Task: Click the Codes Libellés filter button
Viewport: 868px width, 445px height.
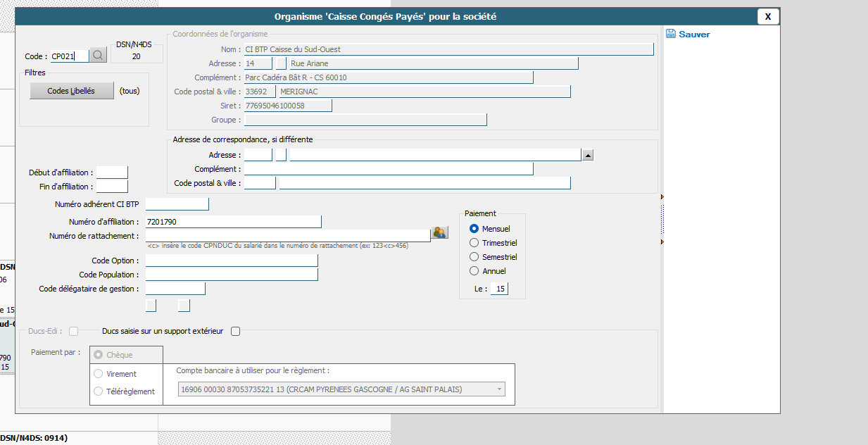Action: [71, 91]
